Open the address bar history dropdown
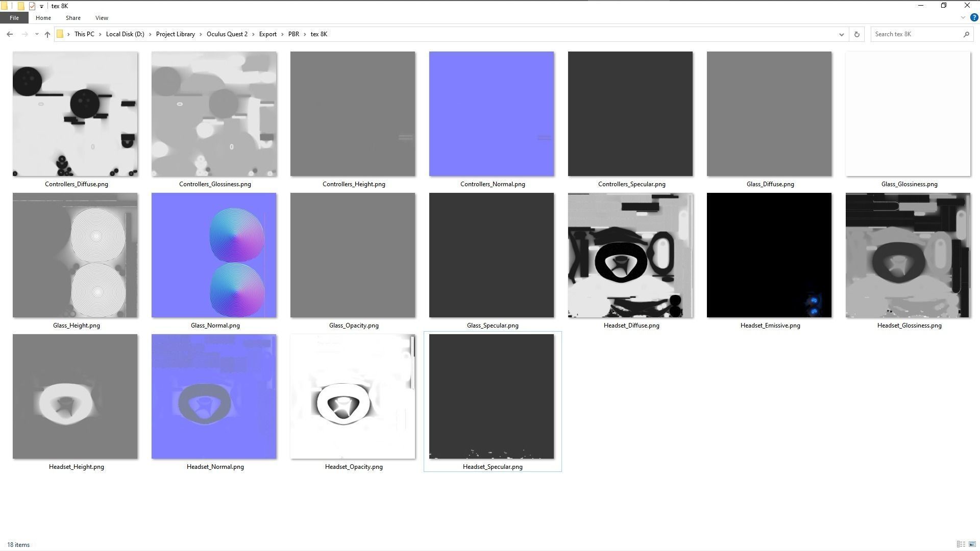 [841, 34]
